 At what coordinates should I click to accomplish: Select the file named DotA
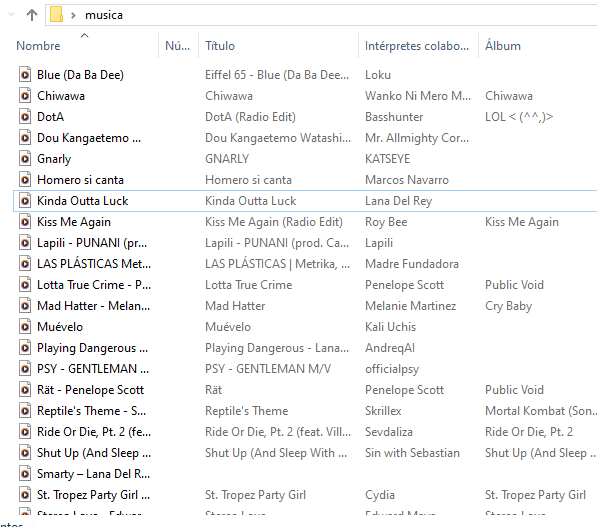click(51, 117)
